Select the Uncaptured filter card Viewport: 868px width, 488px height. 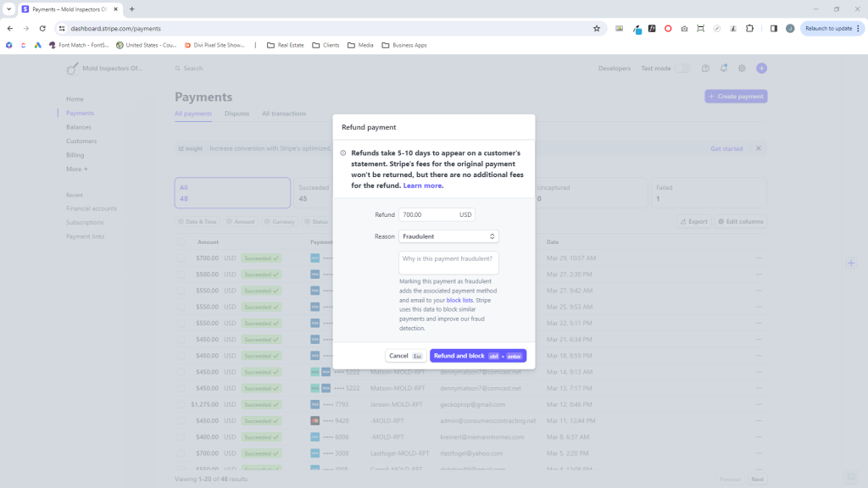pos(590,192)
